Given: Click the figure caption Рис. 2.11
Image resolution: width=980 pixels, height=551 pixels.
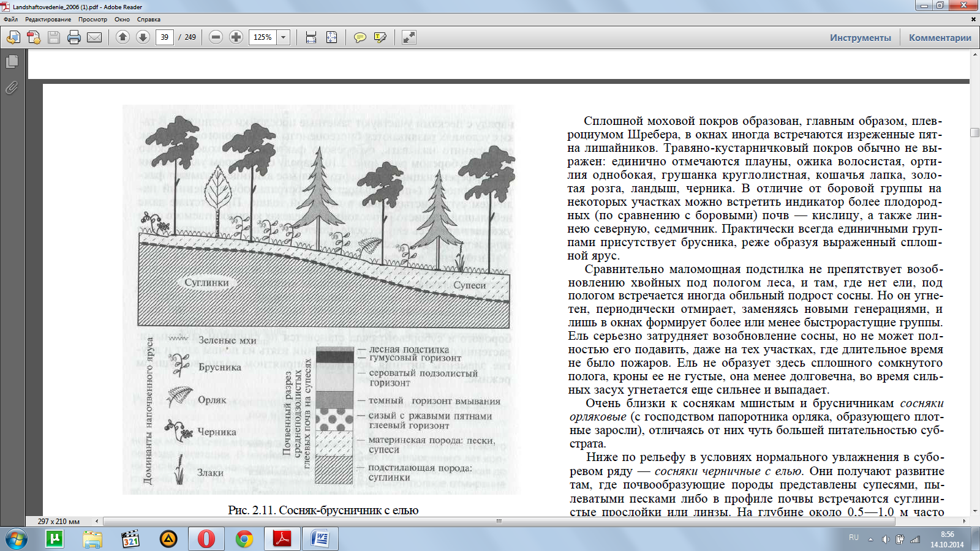Looking at the screenshot, I should coord(323,510).
